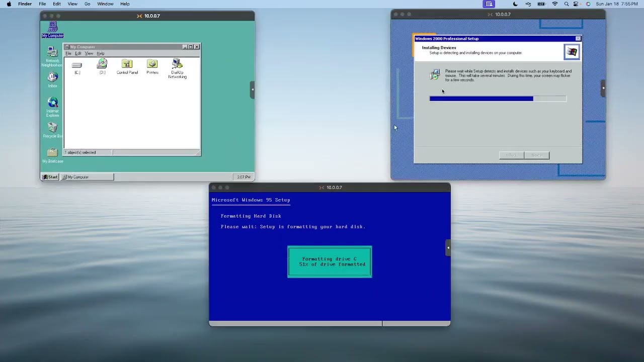Open the Edit menu in My Computer window
Screen dimensions: 644x362
pyautogui.click(x=78, y=53)
